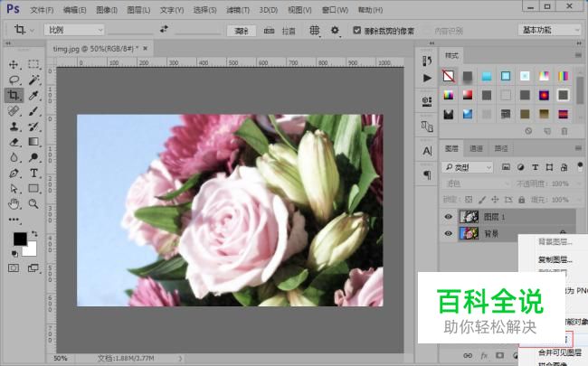The image size is (588, 366).
Task: Click the swap width and height arrows
Action: click(x=164, y=29)
